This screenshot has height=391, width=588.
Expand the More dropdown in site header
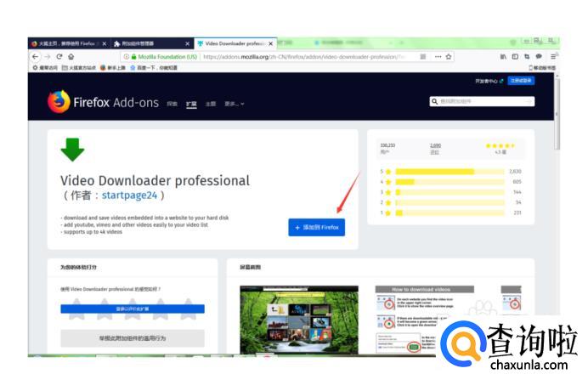pos(235,104)
